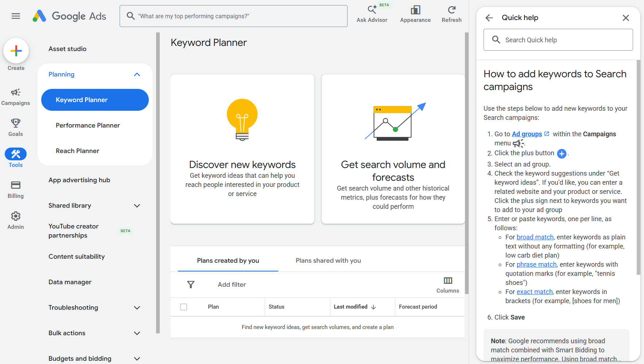Click the Keyword Planner page title

(209, 43)
